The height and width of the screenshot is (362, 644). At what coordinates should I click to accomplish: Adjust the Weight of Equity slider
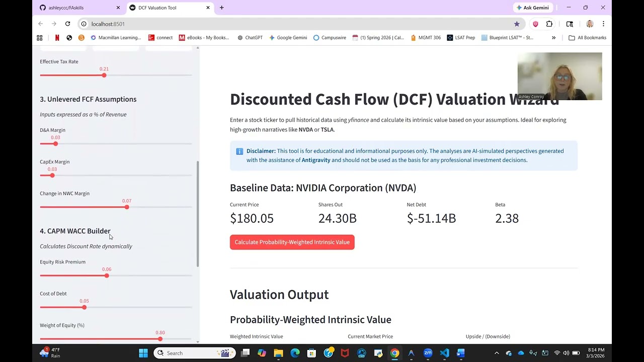(x=160, y=339)
